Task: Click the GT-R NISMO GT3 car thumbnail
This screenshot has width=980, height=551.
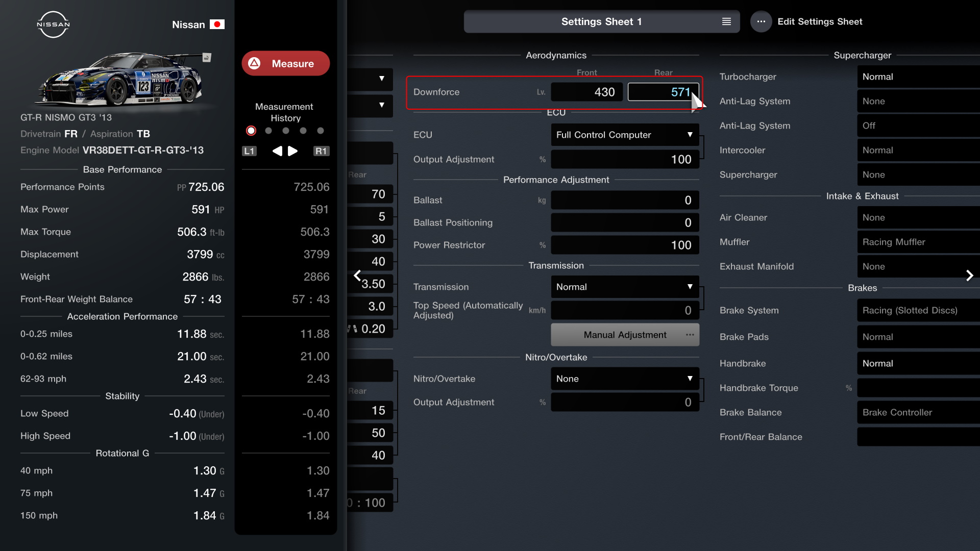Action: pyautogui.click(x=122, y=79)
